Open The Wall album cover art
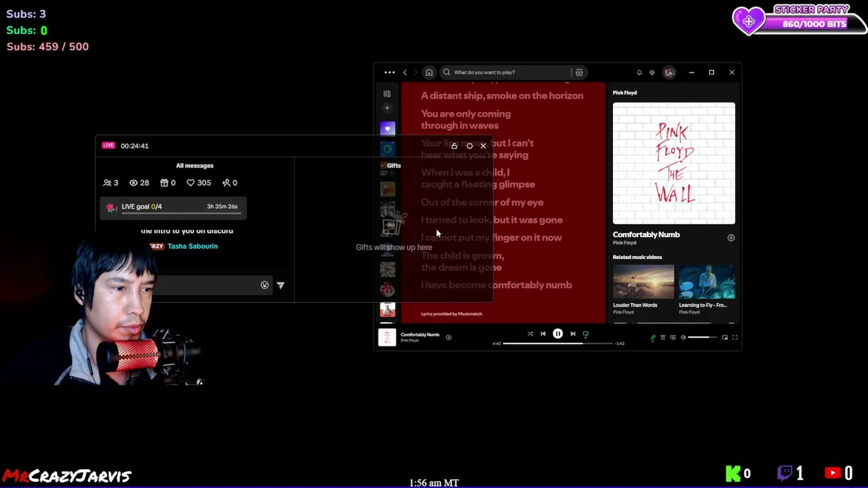868x488 pixels. (x=673, y=163)
